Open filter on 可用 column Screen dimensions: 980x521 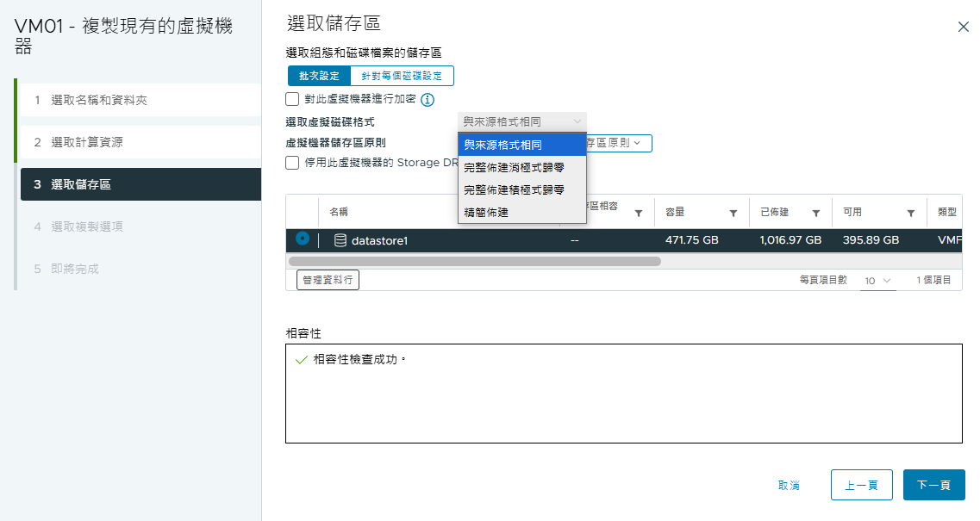[x=911, y=213]
